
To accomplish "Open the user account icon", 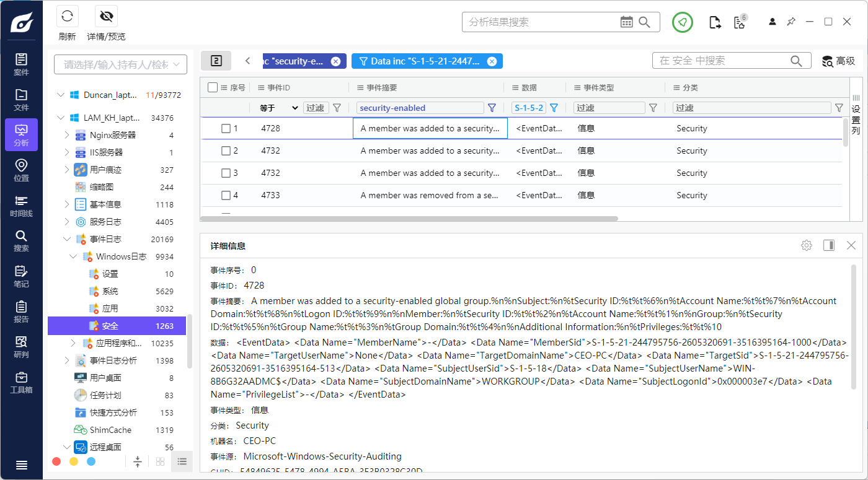I will click(773, 22).
